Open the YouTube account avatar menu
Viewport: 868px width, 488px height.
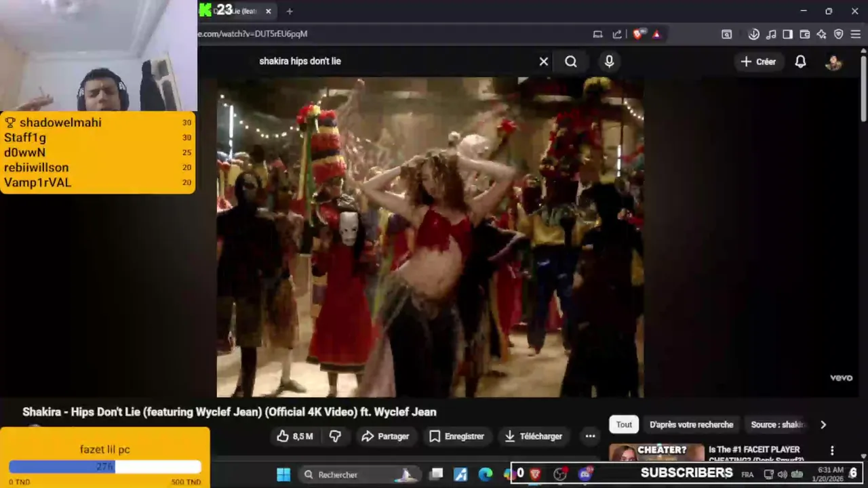coord(833,62)
